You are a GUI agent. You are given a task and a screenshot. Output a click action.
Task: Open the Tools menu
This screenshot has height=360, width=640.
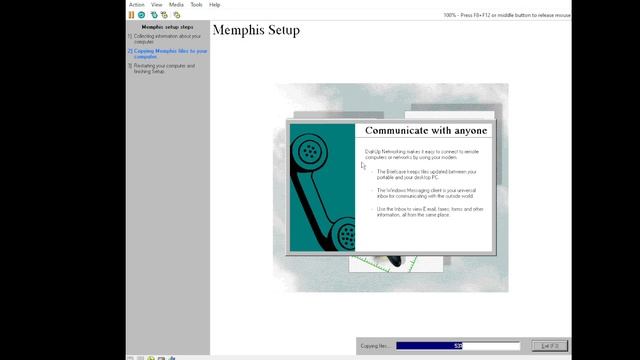[196, 5]
